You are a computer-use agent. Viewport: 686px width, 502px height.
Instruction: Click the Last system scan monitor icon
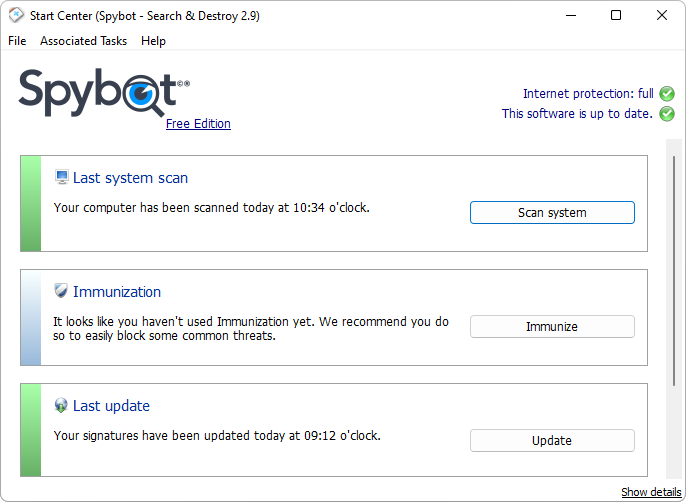click(62, 178)
